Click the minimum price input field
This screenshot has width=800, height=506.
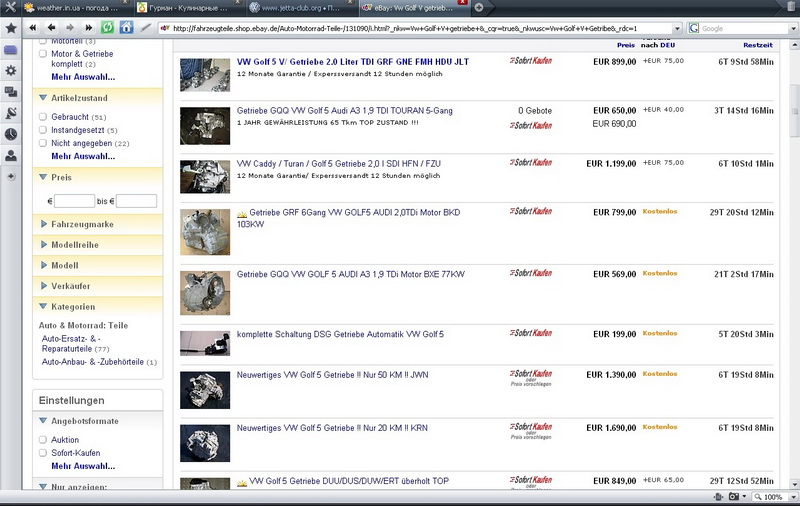click(x=74, y=201)
